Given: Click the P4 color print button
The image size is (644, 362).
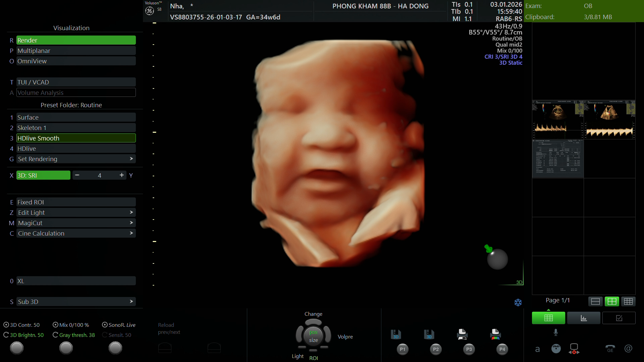Looking at the screenshot, I should point(502,349).
